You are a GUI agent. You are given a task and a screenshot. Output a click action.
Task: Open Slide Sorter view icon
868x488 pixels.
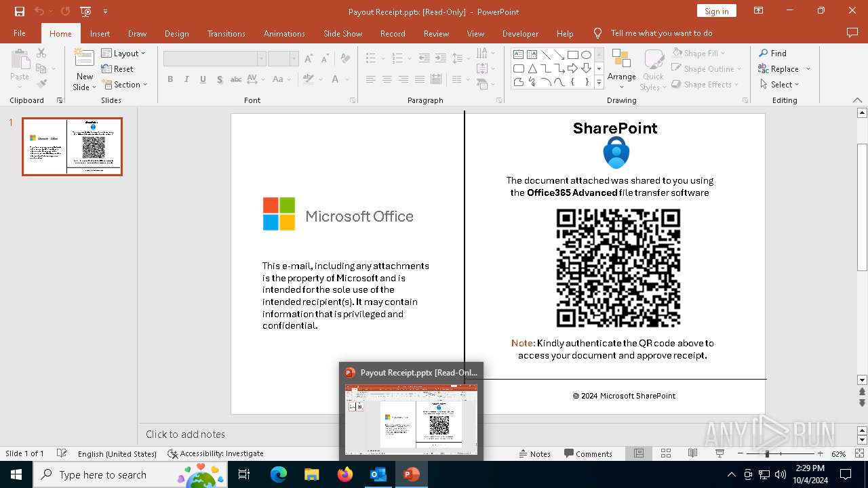(x=665, y=453)
